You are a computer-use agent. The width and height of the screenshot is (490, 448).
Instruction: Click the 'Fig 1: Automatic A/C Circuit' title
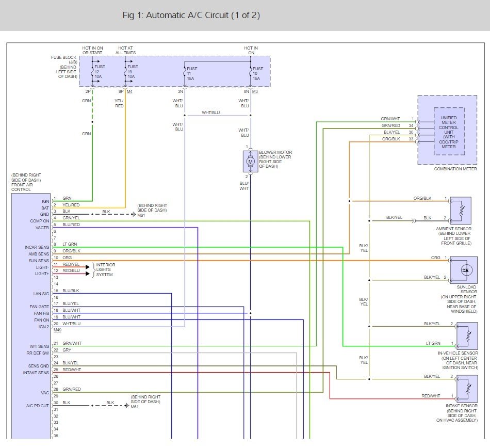[x=191, y=15]
